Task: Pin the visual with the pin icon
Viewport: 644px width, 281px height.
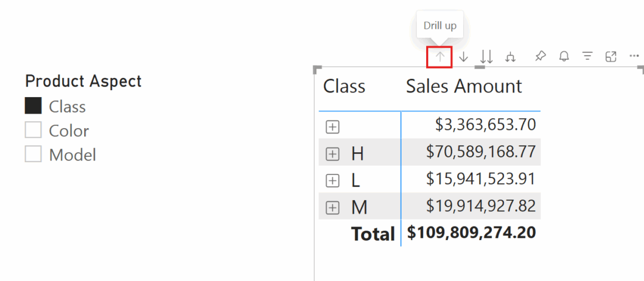Action: pyautogui.click(x=540, y=56)
